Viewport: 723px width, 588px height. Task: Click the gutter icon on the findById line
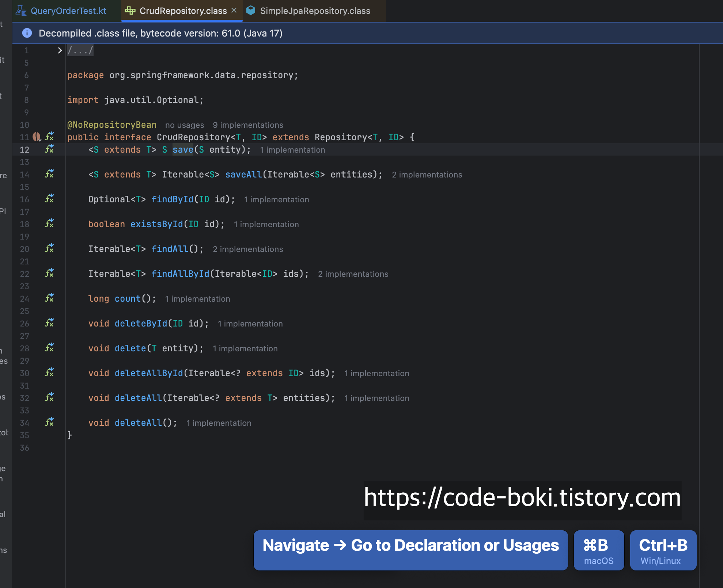pos(49,199)
